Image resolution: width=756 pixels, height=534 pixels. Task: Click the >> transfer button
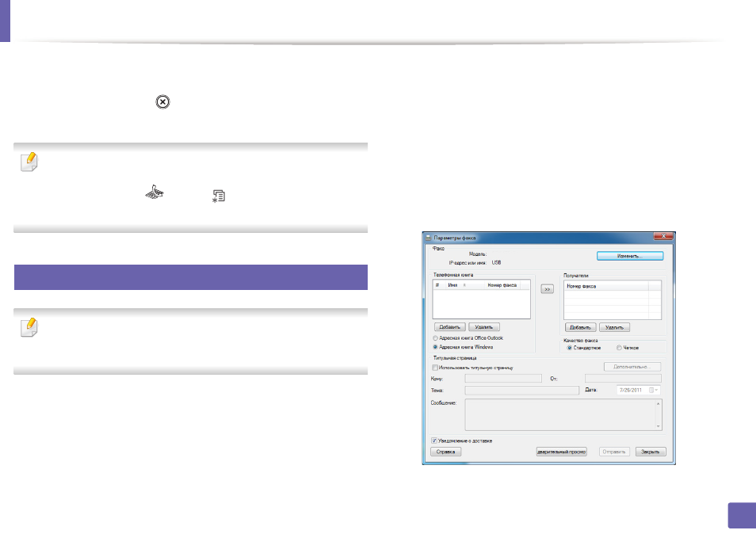(x=547, y=288)
